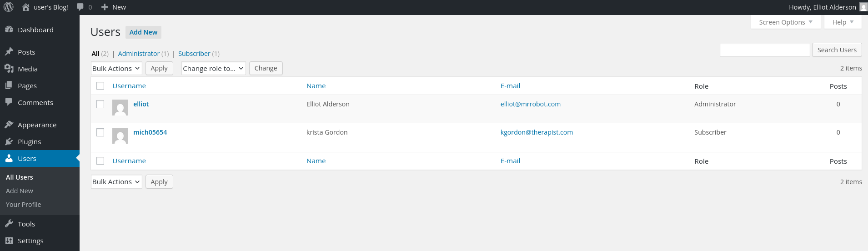Viewport: 868px width, 251px height.
Task: Open Media library icon in sidebar
Action: tap(9, 69)
